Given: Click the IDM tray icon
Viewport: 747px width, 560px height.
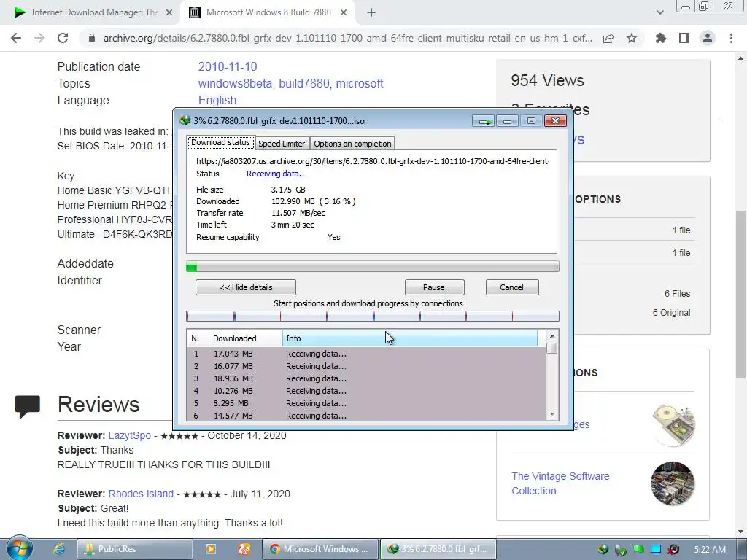Looking at the screenshot, I should (603, 550).
